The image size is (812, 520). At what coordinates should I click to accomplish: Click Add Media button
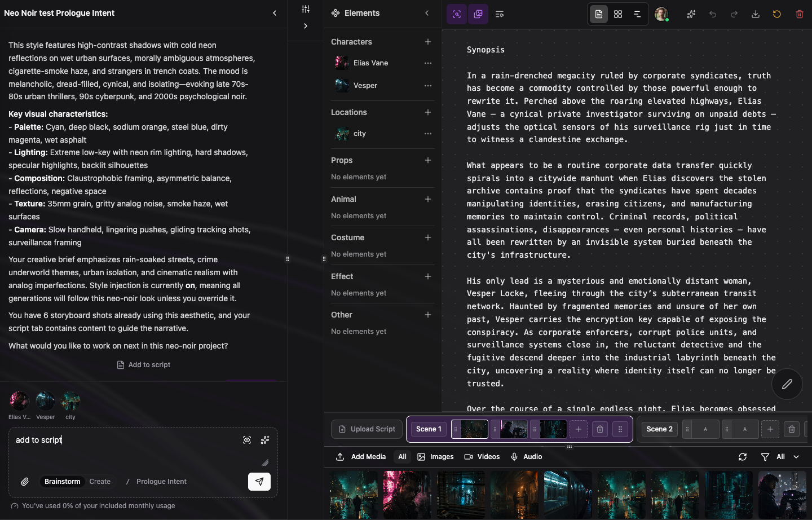[361, 457]
